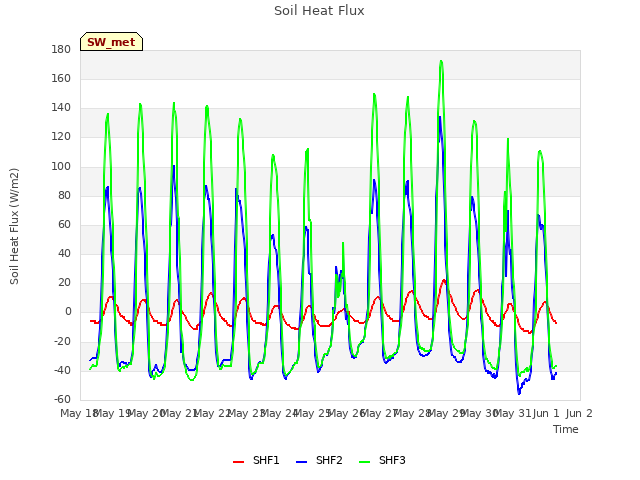Click the Time x-axis label

[x=566, y=429]
